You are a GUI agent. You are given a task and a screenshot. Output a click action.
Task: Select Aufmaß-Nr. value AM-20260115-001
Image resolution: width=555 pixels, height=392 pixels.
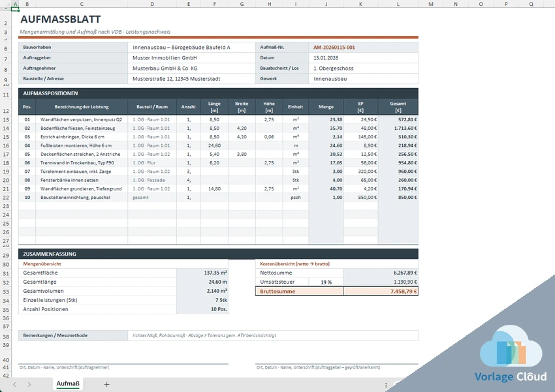363,48
